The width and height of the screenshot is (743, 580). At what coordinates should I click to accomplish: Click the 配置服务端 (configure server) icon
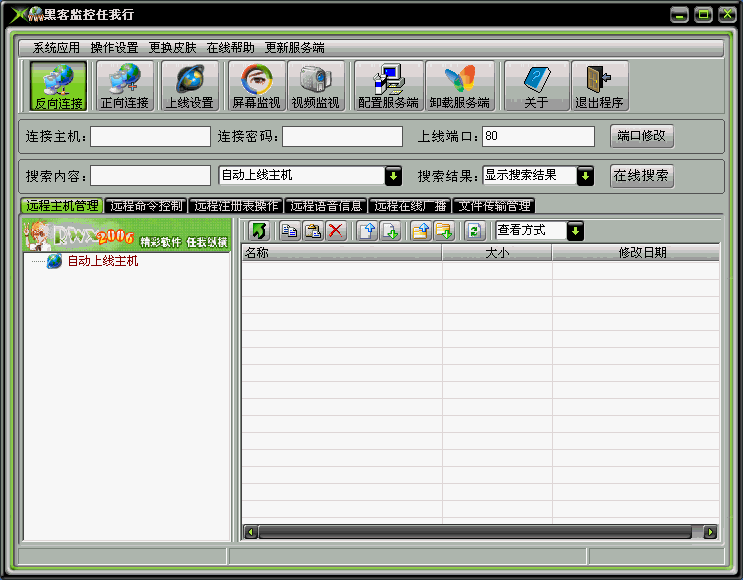pyautogui.click(x=388, y=86)
